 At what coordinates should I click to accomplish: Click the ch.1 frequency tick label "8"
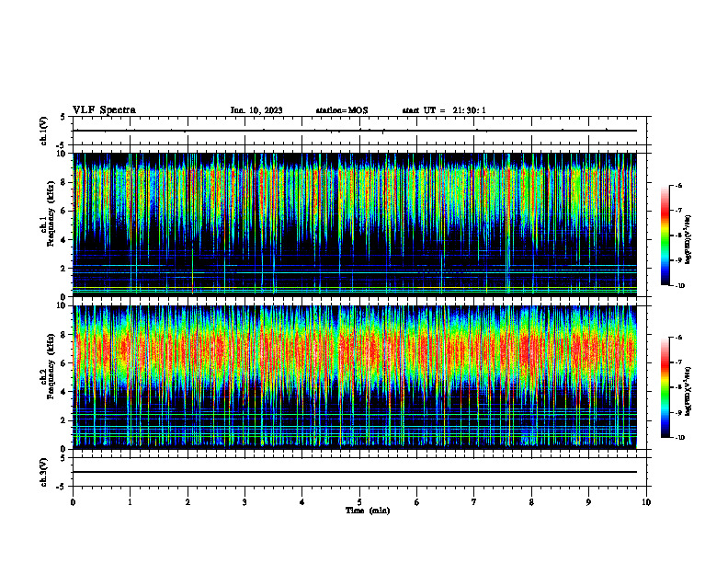tap(63, 182)
